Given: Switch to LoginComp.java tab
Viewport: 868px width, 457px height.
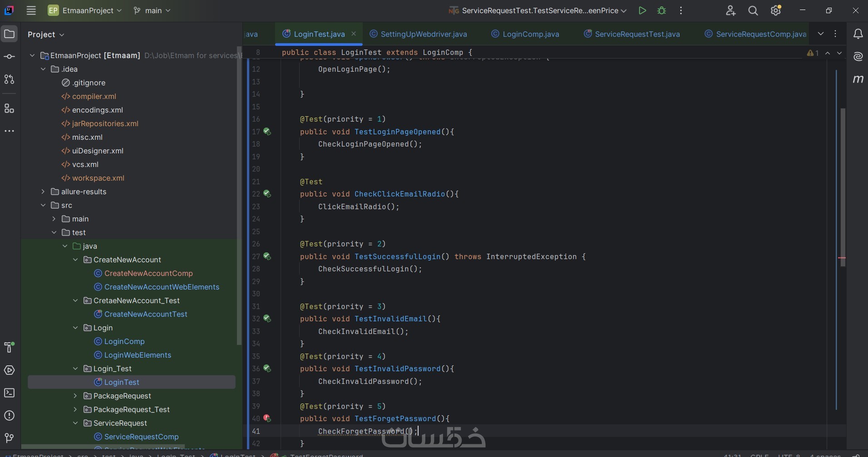Looking at the screenshot, I should click(x=525, y=34).
